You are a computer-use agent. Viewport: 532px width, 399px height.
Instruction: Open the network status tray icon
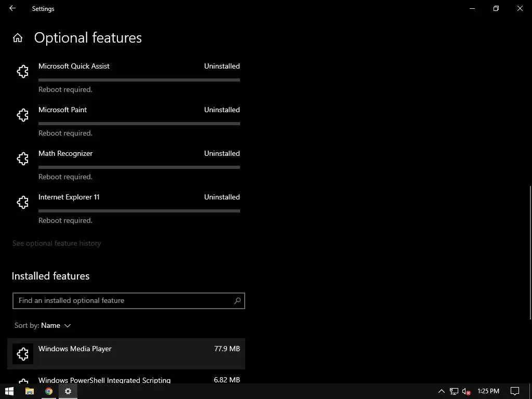pyautogui.click(x=454, y=392)
